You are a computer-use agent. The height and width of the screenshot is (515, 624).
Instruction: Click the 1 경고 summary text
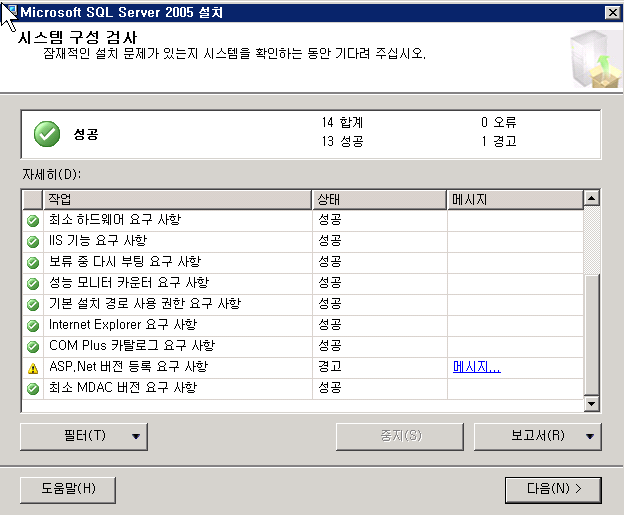[x=499, y=141]
